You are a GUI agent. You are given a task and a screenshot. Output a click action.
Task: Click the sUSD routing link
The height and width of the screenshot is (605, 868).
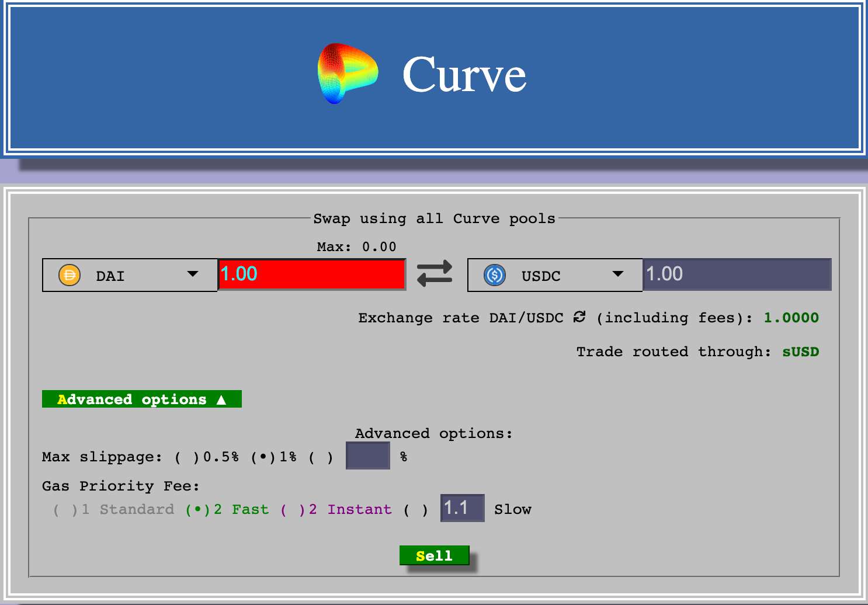click(x=801, y=352)
